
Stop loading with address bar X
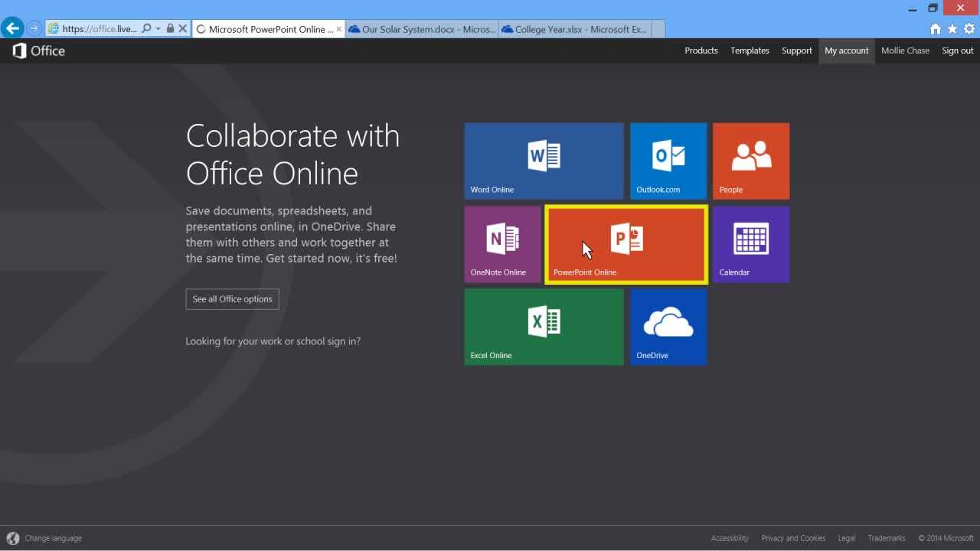coord(182,28)
